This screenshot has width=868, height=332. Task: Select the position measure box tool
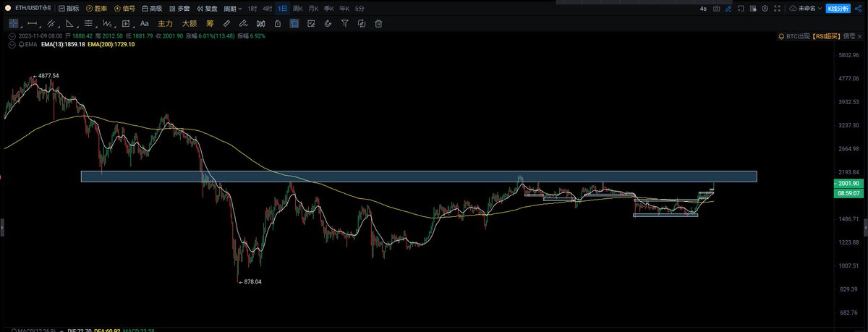click(x=126, y=24)
